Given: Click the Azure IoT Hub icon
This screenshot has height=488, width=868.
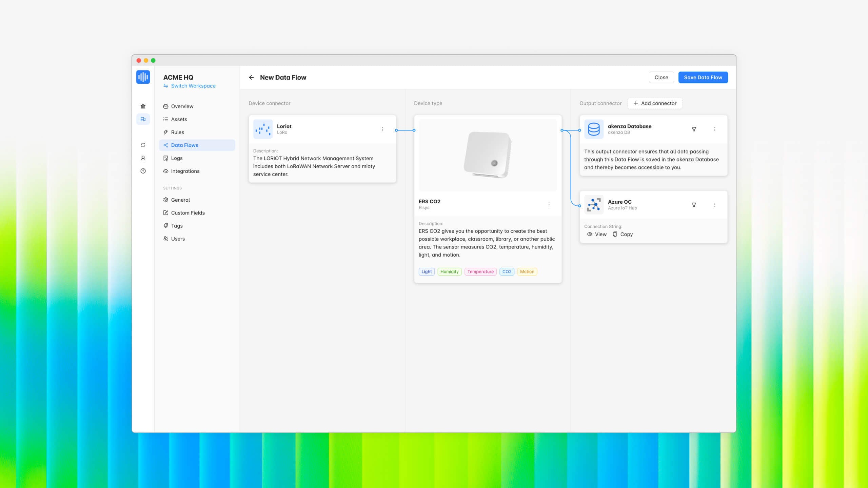Looking at the screenshot, I should pos(594,205).
